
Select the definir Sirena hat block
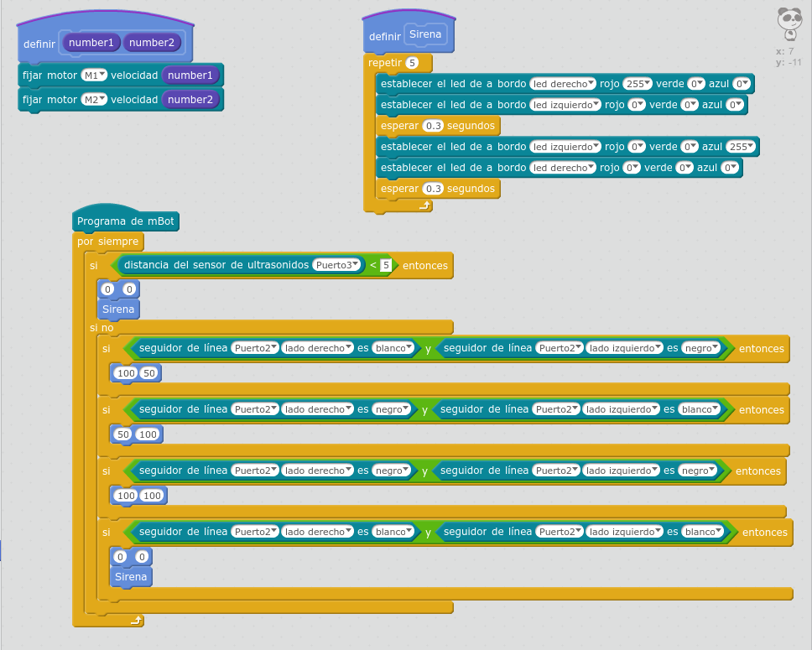(x=386, y=36)
